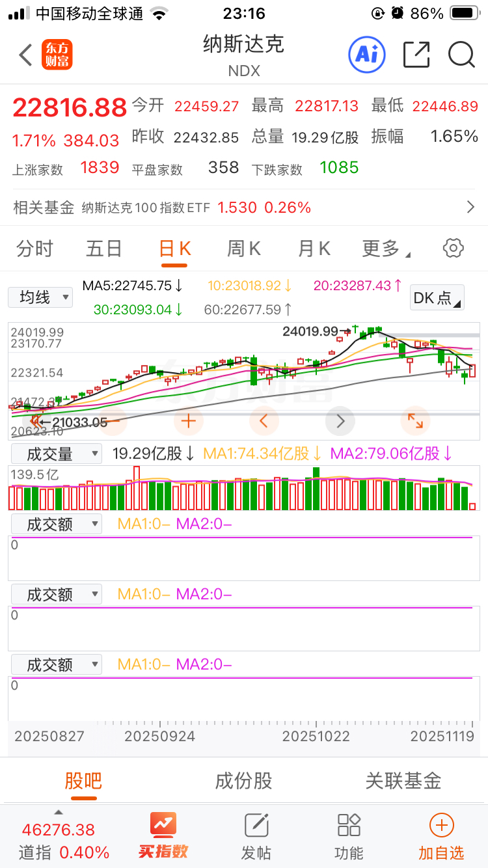The height and width of the screenshot is (868, 488).
Task: Tap the 20:23287.43 moving average value
Action: click(x=358, y=285)
